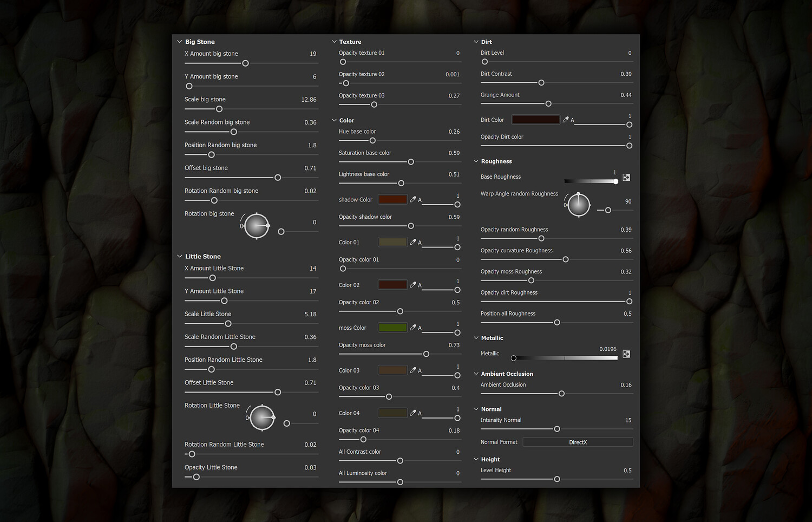The image size is (812, 522).
Task: Collapse the Roughness group
Action: [476, 161]
